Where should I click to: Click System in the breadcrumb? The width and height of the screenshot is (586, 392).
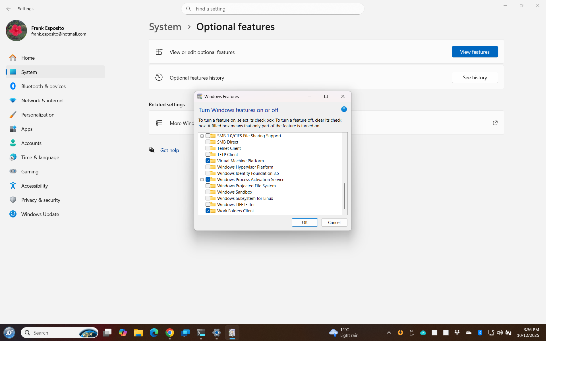pyautogui.click(x=165, y=27)
